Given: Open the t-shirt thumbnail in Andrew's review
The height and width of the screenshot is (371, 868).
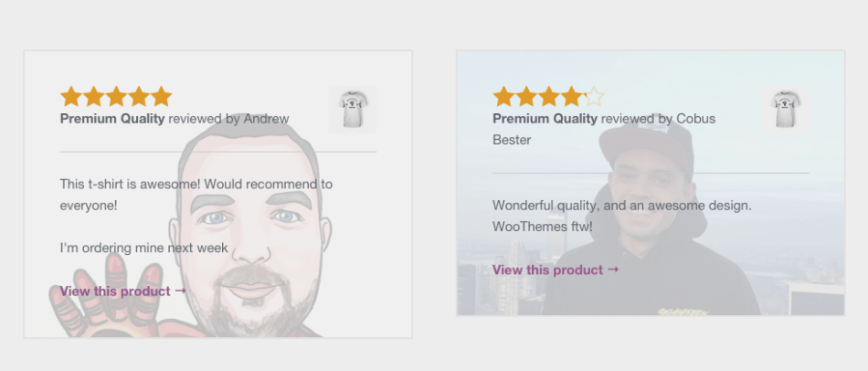Looking at the screenshot, I should pyautogui.click(x=352, y=110).
